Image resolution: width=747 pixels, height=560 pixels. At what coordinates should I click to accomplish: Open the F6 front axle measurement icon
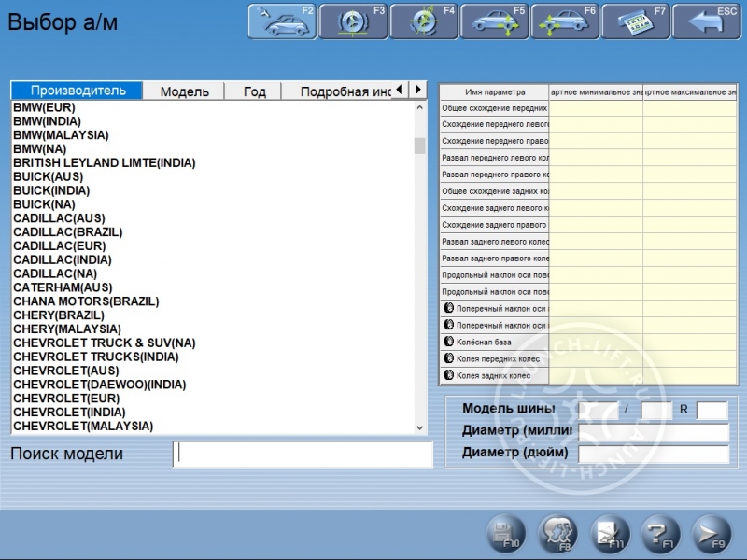[565, 21]
